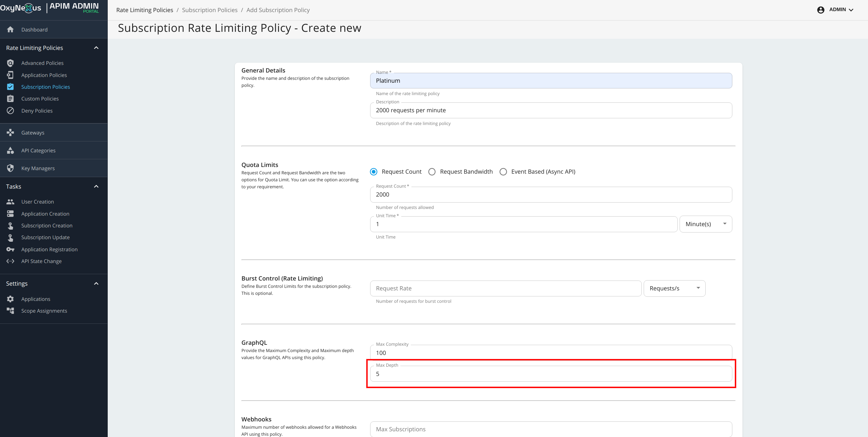Screen dimensions: 868x437
Task: Open the Requests/s burst unit dropdown
Action: pyautogui.click(x=674, y=289)
